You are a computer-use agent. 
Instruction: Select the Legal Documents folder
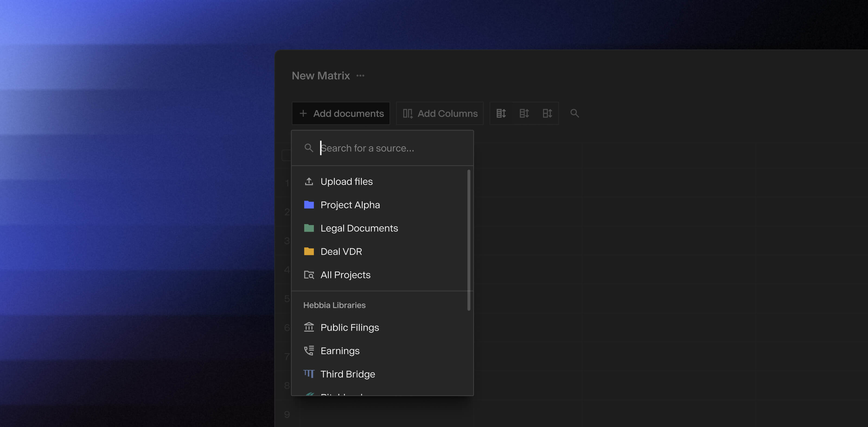point(359,228)
